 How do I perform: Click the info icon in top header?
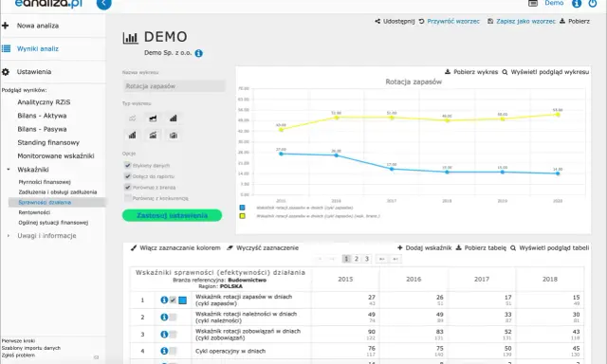point(577,4)
